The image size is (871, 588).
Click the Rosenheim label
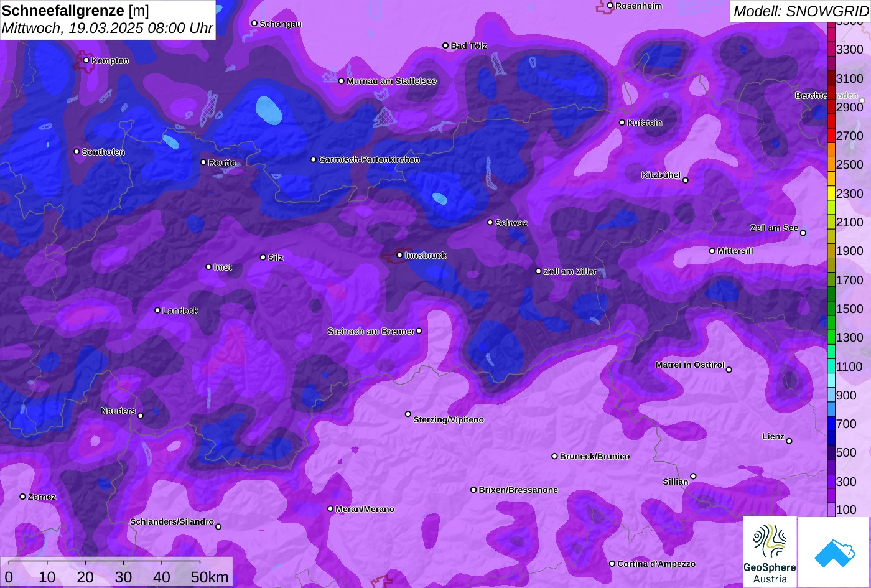[639, 6]
